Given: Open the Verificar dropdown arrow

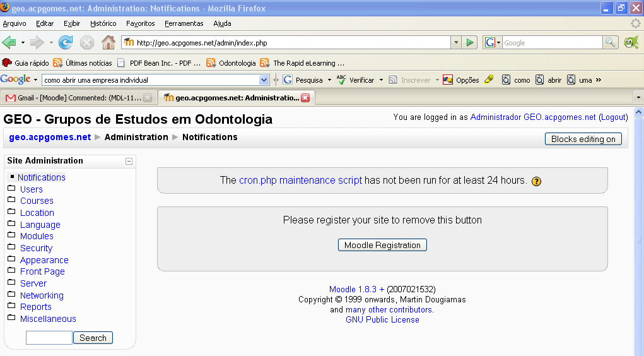Looking at the screenshot, I should pos(381,80).
